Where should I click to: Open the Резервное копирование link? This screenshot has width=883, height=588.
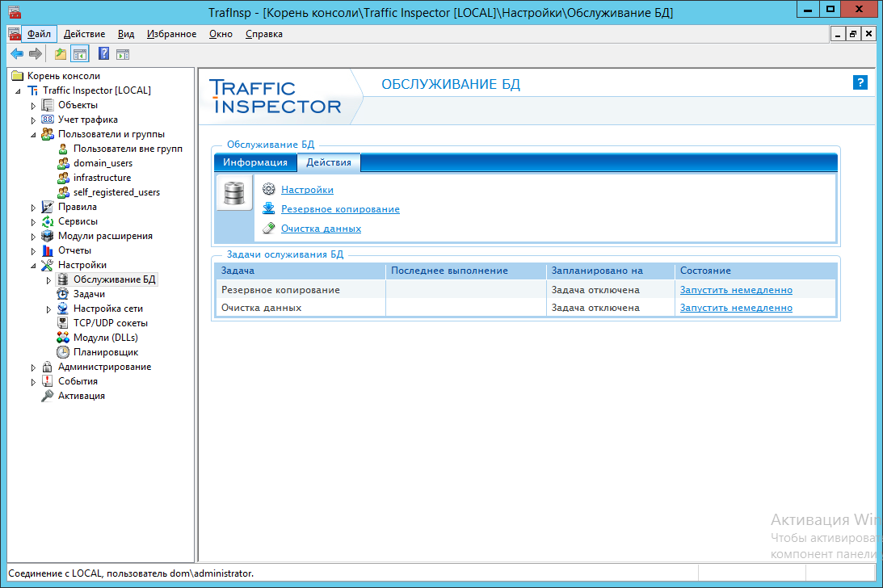pos(341,209)
